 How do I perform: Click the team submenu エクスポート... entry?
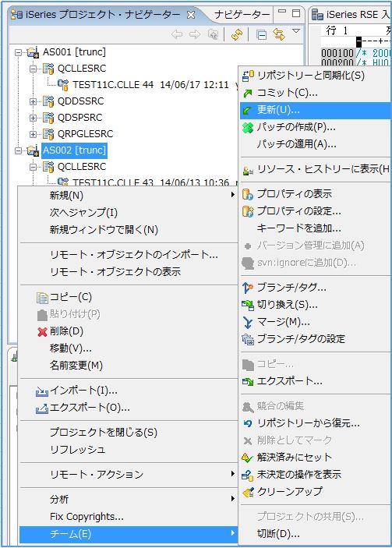(x=315, y=381)
